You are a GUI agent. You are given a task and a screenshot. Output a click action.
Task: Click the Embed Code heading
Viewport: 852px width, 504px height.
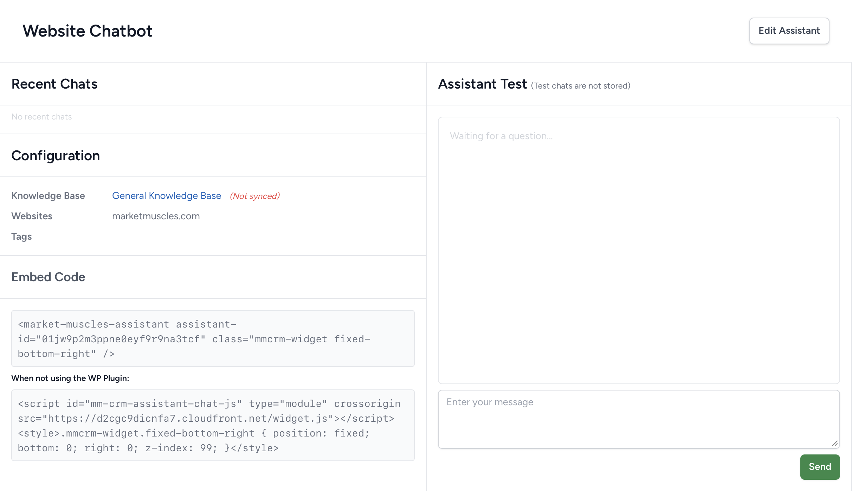click(x=48, y=277)
